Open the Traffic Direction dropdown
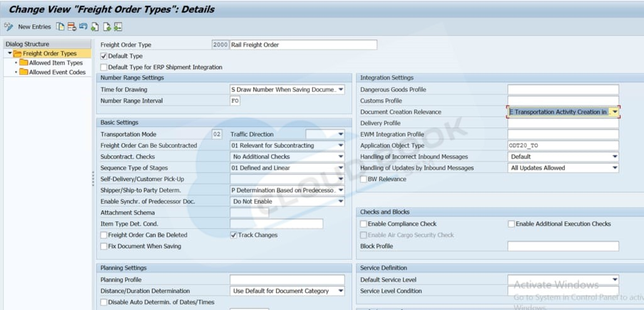Image resolution: width=644 pixels, height=310 pixels. pyautogui.click(x=341, y=135)
